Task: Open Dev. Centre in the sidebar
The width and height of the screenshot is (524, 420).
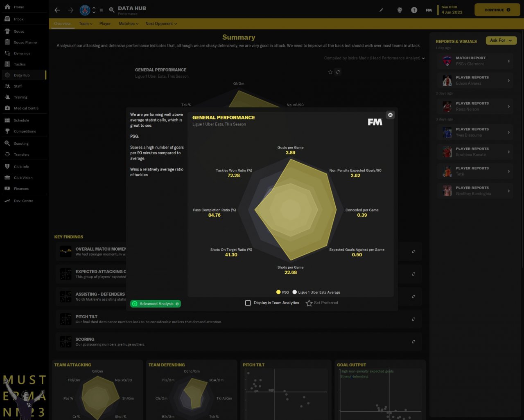Action: click(x=23, y=201)
